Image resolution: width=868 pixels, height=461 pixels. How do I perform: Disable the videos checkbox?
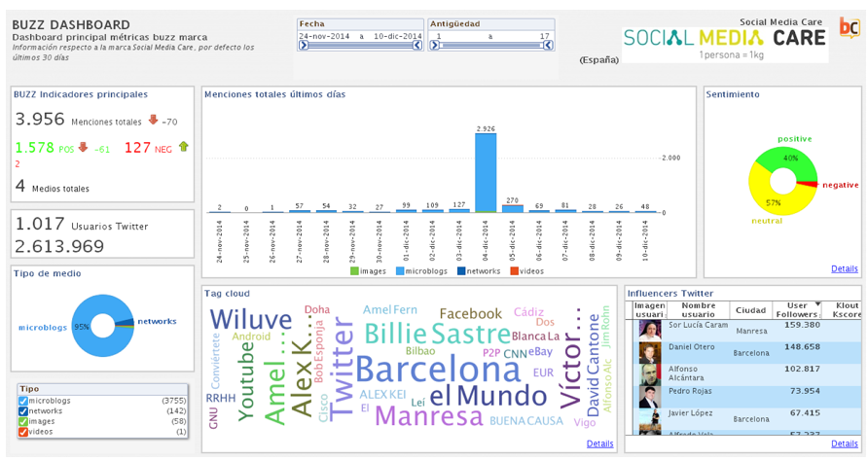pos(23,432)
